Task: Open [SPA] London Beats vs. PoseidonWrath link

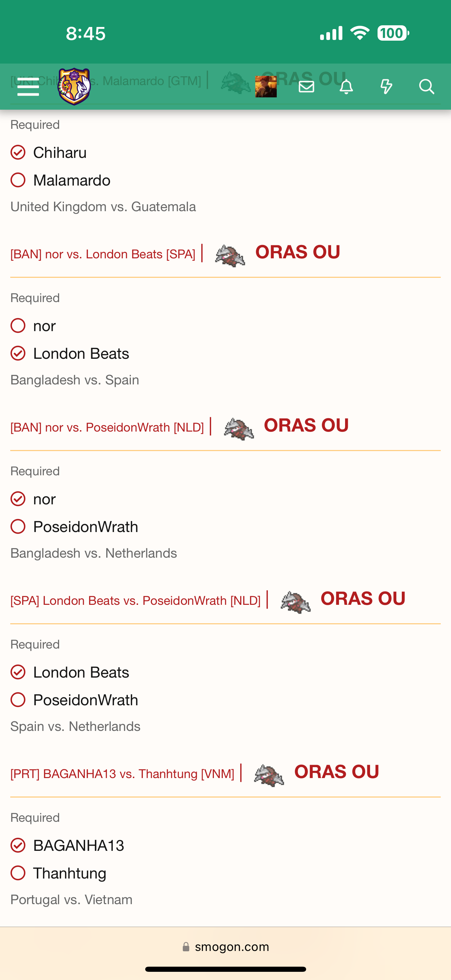Action: point(135,600)
